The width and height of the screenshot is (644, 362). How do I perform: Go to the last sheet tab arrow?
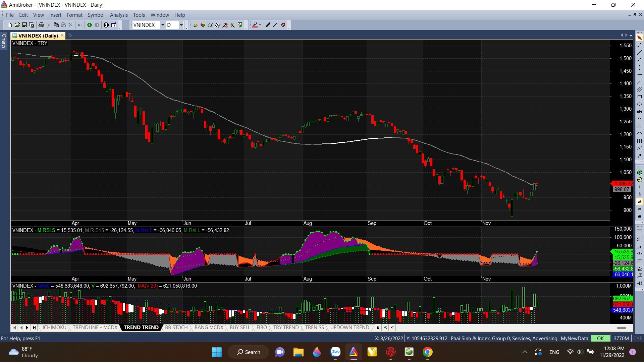coord(34,327)
